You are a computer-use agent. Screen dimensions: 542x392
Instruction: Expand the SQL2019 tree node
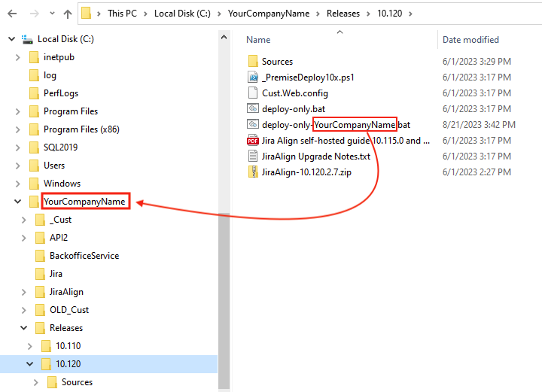pos(17,147)
